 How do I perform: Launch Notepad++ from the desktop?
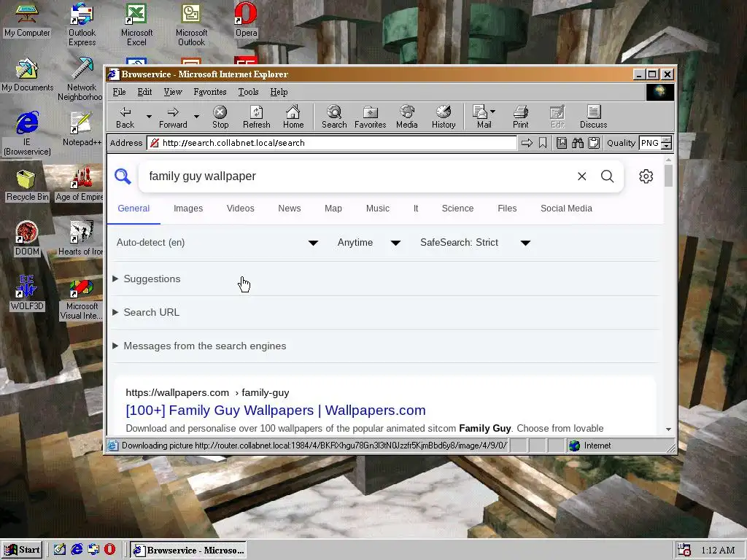(x=82, y=130)
